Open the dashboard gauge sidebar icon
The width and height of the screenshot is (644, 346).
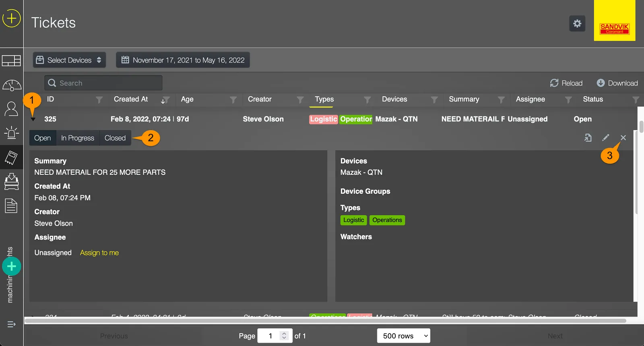(12, 85)
